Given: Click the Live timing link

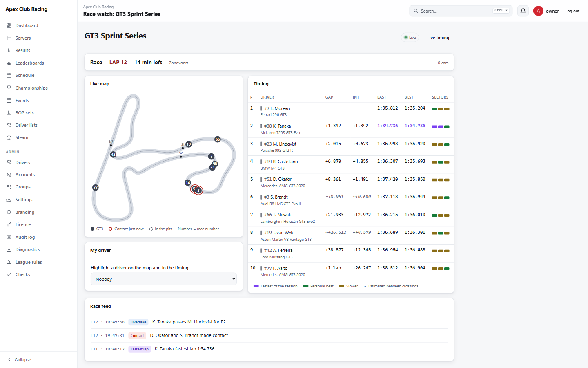Looking at the screenshot, I should [438, 38].
